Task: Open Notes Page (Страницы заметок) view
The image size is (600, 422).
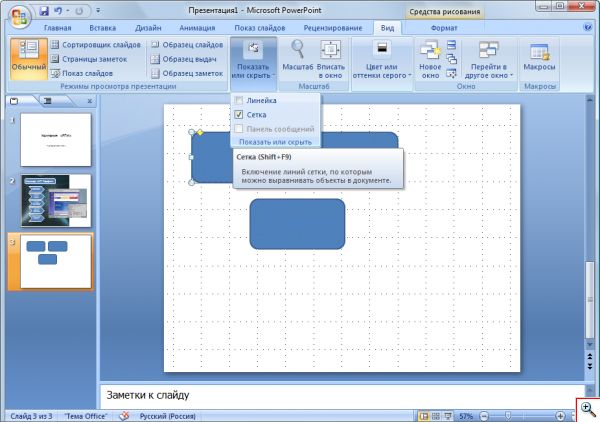Action: point(89,59)
